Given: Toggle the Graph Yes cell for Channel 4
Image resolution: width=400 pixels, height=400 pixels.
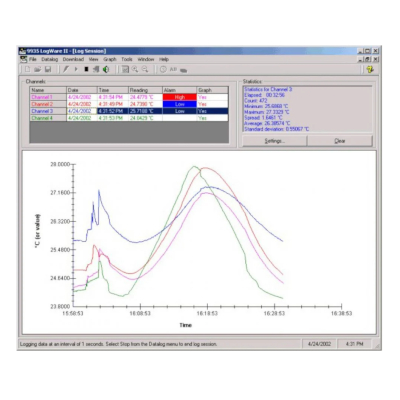Looking at the screenshot, I should 212,118.
